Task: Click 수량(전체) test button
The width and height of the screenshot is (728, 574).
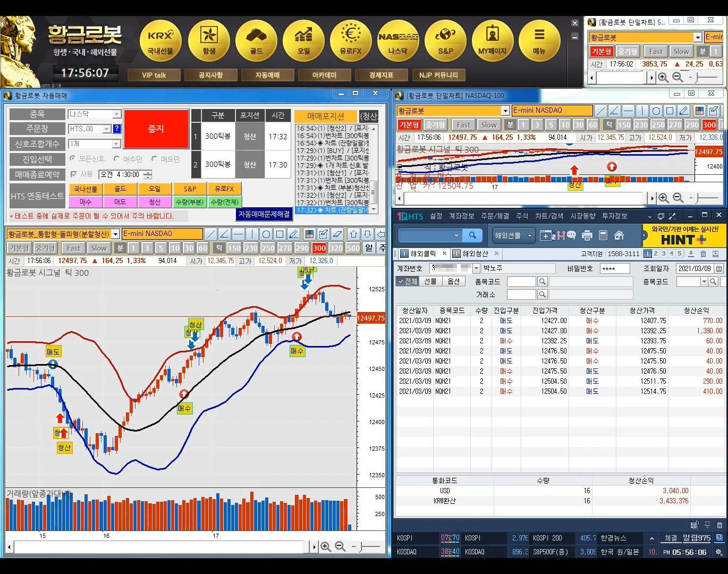Action: pyautogui.click(x=225, y=202)
